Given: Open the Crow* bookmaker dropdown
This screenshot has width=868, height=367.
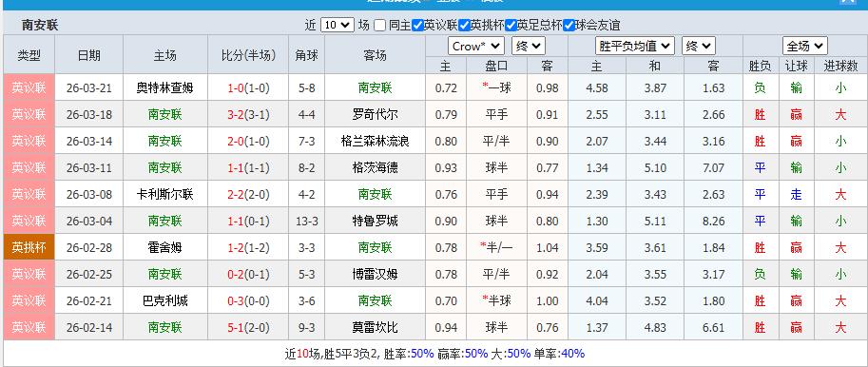Looking at the screenshot, I should [476, 46].
